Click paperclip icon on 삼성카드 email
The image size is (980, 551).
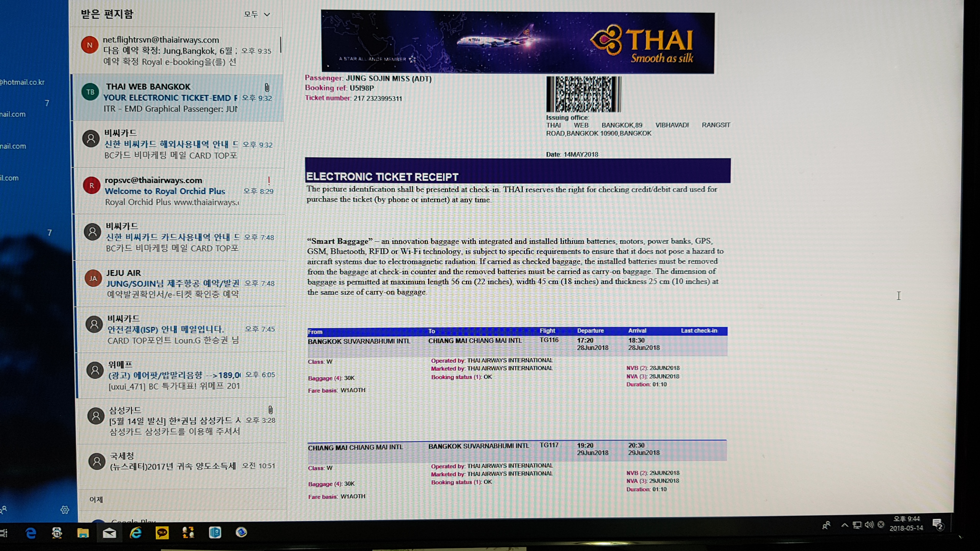[x=270, y=410]
